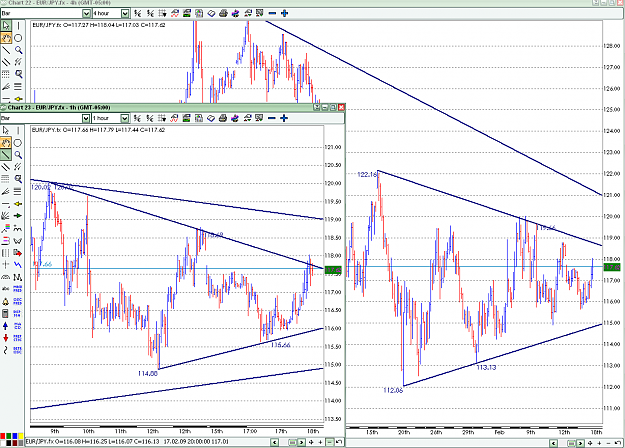
Task: Click the 115.66 price label in Chart 23
Action: coord(280,345)
